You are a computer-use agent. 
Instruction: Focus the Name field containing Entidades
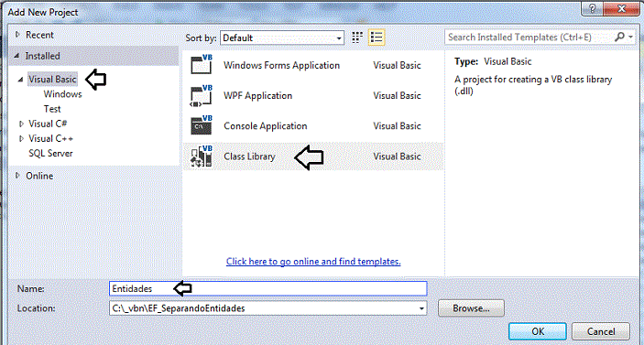[268, 288]
